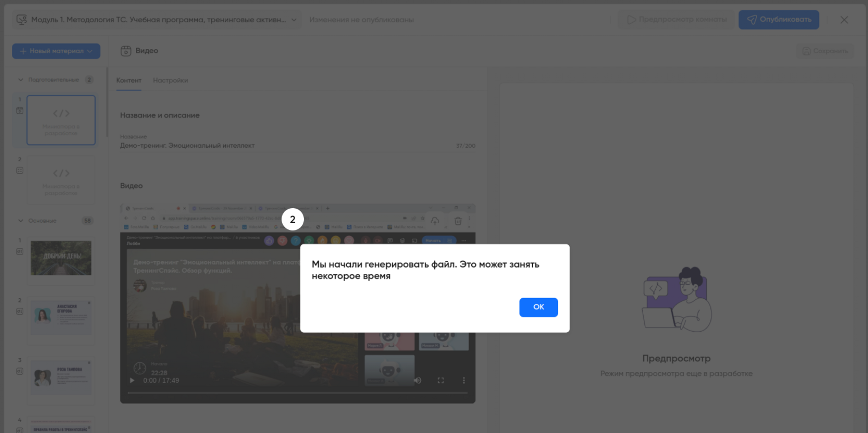This screenshot has height=433, width=868.
Task: Confirm the file generation dialog with OK
Action: point(538,307)
